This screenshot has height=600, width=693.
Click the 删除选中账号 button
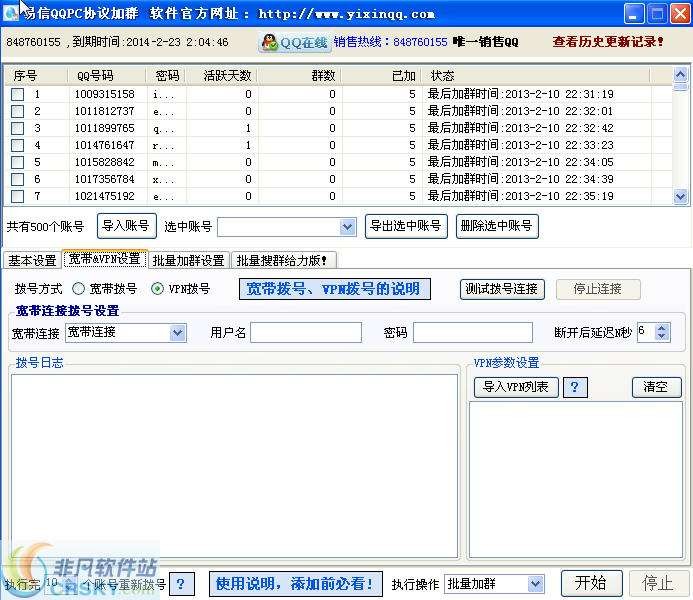pyautogui.click(x=497, y=226)
